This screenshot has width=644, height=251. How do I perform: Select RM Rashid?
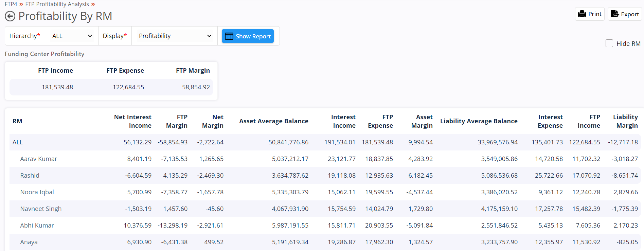(x=30, y=176)
